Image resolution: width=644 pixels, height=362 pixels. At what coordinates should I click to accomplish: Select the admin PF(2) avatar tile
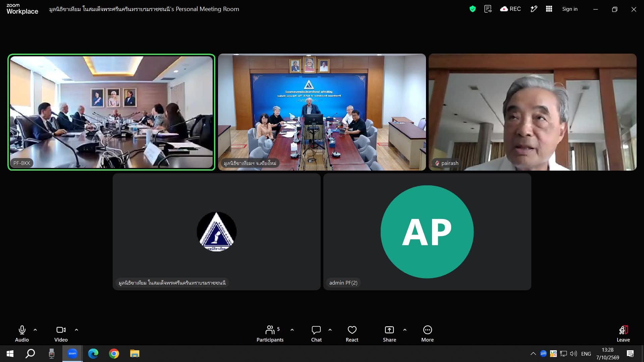coord(427,232)
